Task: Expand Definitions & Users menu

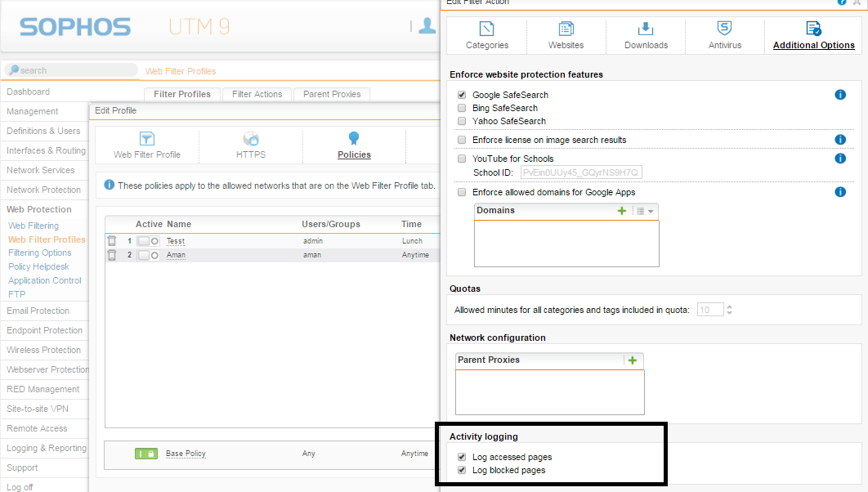Action: (43, 131)
